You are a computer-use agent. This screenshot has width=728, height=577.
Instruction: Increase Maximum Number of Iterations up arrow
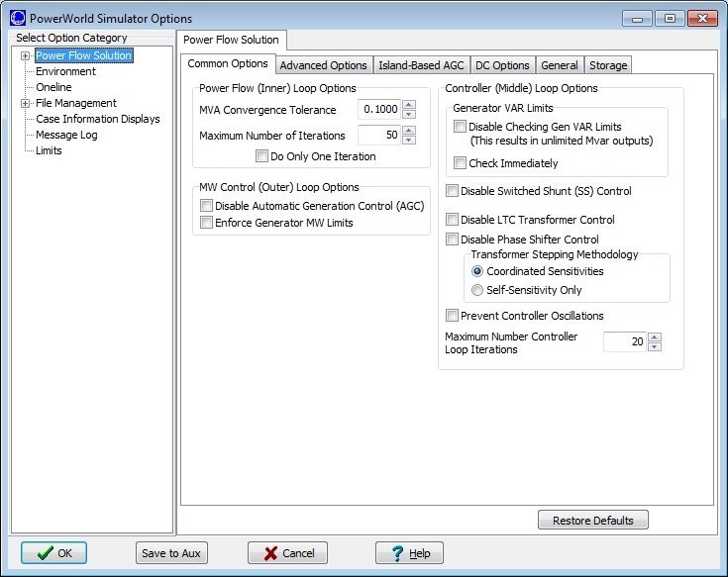[x=409, y=130]
